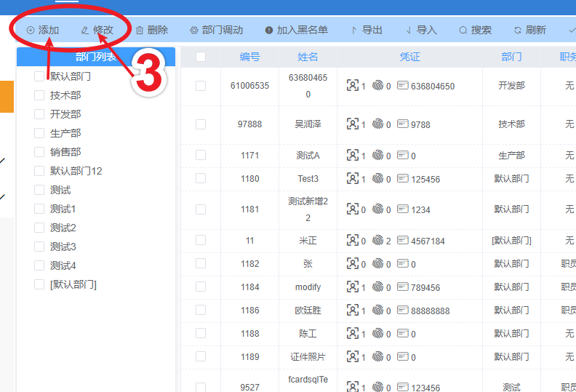Image resolution: width=576 pixels, height=392 pixels.
Task: Click the fingerprint icon in 米正 row
Action: 377,241
